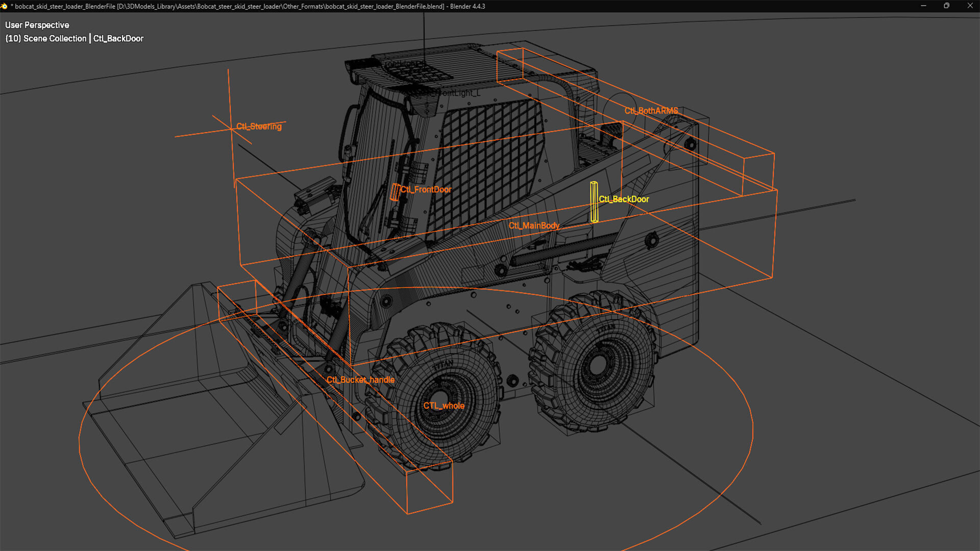
Task: Click the Blender logo in title bar
Action: click(x=4, y=6)
